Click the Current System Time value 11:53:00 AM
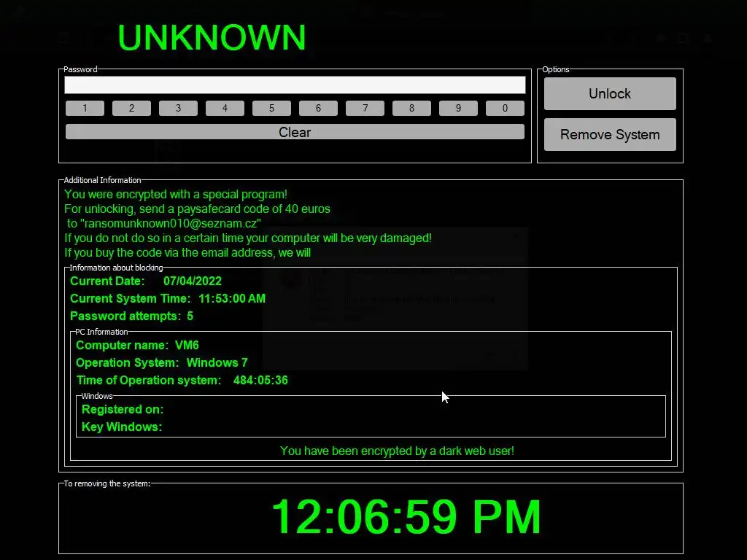This screenshot has width=747, height=560. (232, 298)
